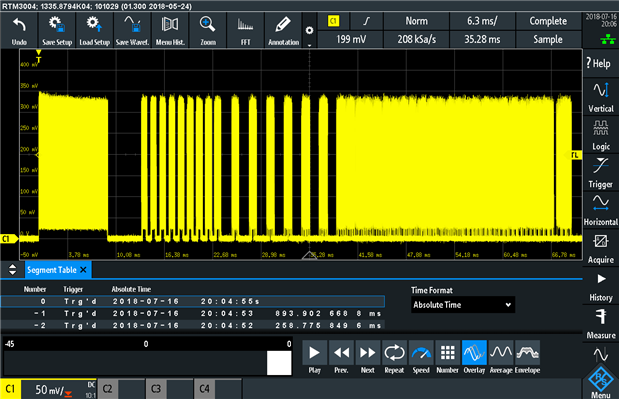Open the Horizontal settings menu
This screenshot has height=399, width=619.
click(x=600, y=210)
